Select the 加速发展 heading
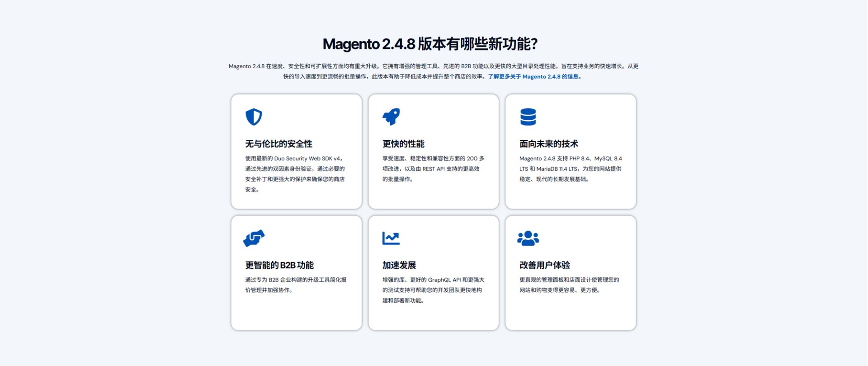868x366 pixels. [399, 265]
